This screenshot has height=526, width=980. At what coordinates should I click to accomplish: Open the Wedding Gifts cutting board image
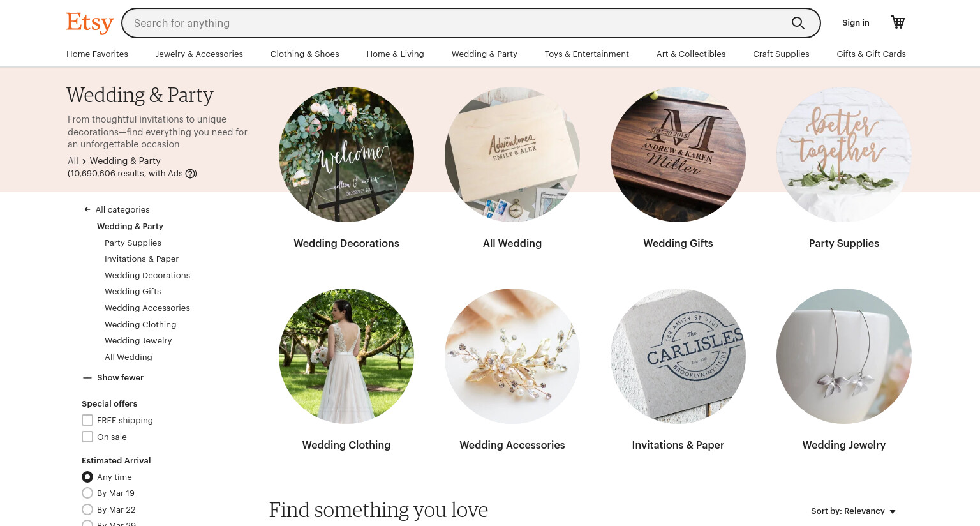[x=678, y=154]
